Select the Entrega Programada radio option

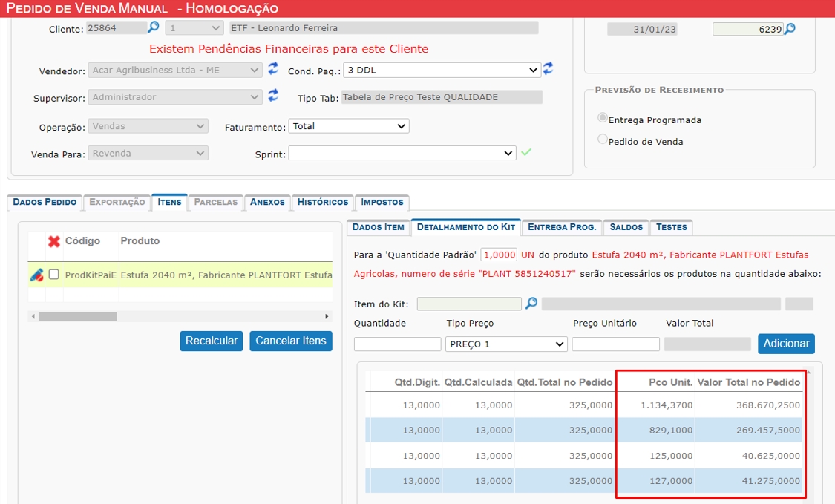(602, 118)
